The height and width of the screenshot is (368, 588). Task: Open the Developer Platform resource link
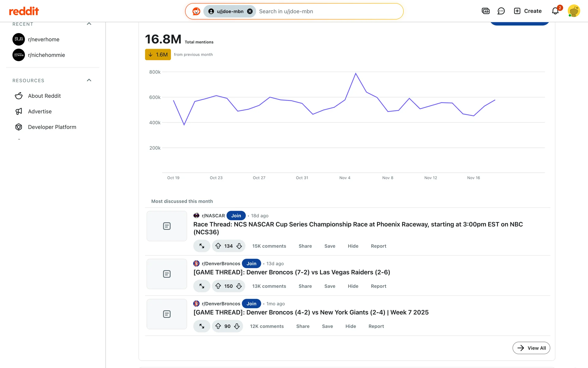click(52, 127)
